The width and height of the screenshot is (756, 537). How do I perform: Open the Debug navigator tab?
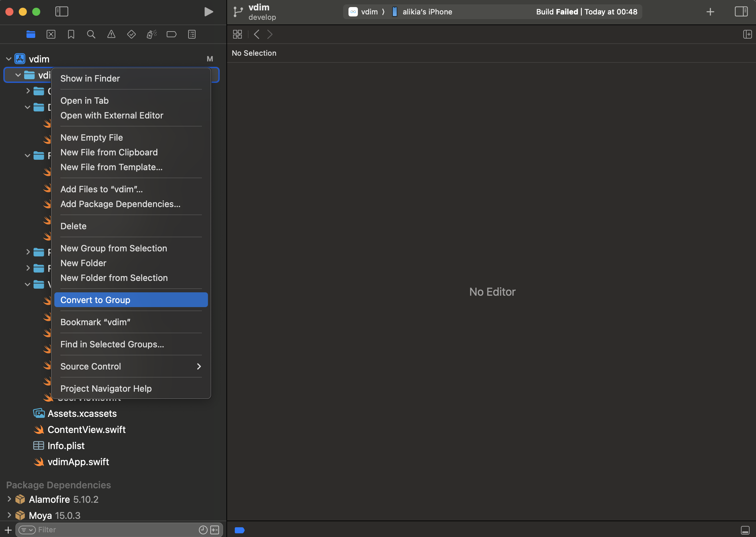[152, 34]
